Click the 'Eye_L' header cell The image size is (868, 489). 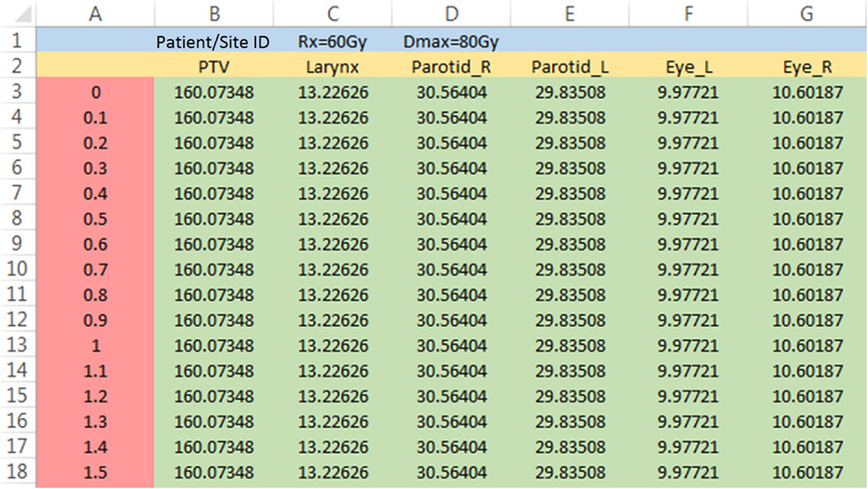(688, 66)
